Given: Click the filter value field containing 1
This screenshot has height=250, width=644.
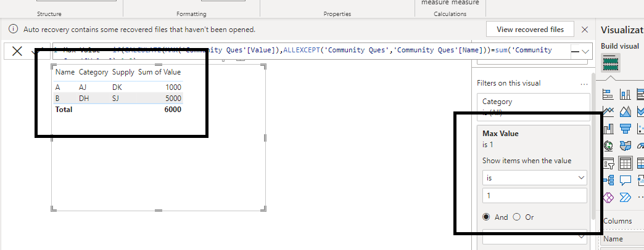Looking at the screenshot, I should 534,195.
